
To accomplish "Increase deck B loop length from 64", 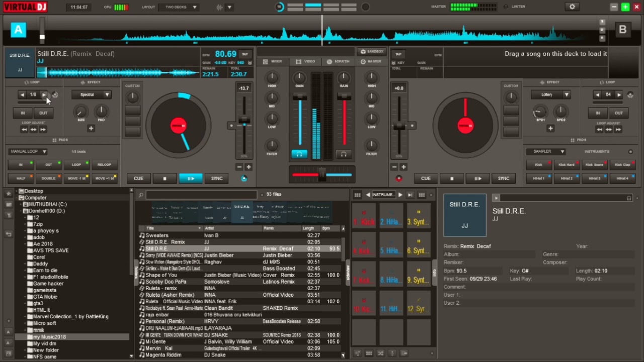I will (x=619, y=95).
